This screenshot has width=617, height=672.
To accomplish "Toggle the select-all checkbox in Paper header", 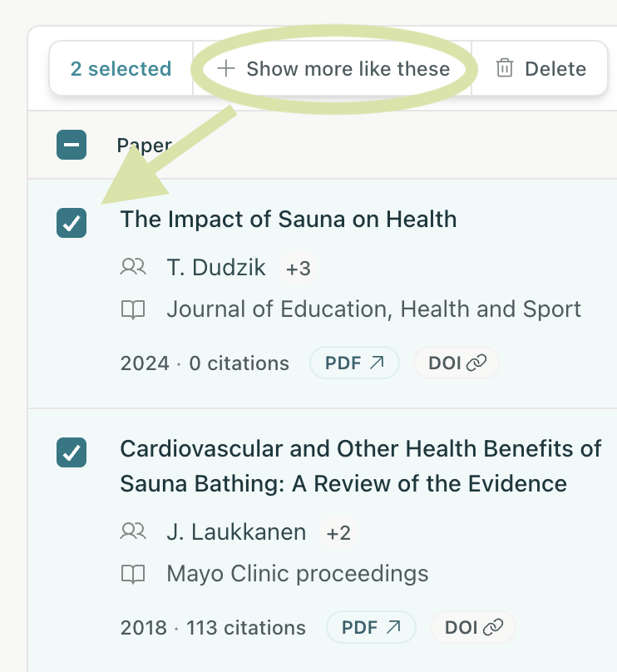I will click(72, 145).
